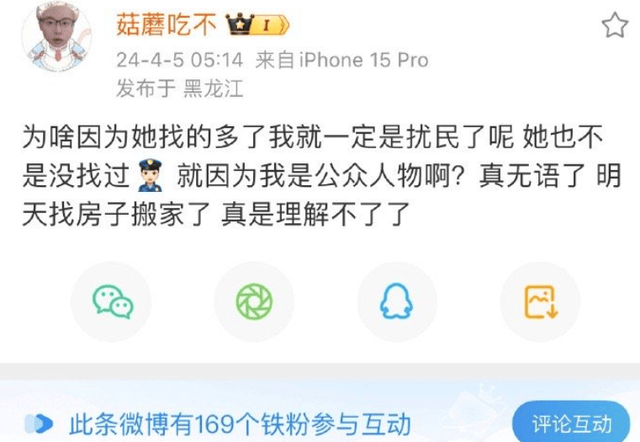Open username 菇蘑吃不 profile
Viewport: 640px width, 442px height.
[x=166, y=24]
